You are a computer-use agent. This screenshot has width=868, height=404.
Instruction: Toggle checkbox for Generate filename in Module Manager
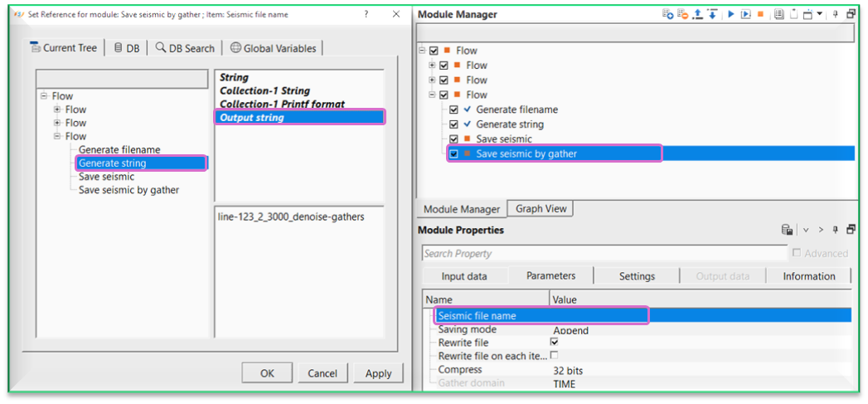click(454, 110)
